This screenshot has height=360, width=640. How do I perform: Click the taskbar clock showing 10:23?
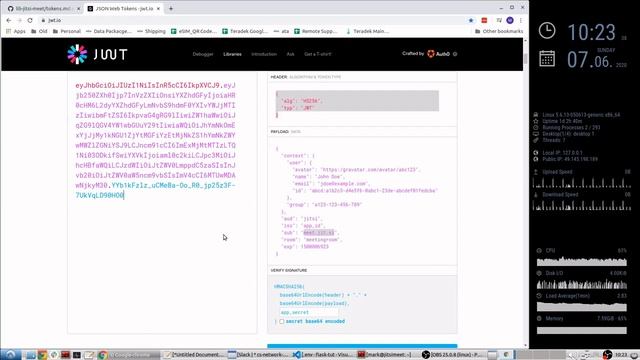(x=622, y=355)
